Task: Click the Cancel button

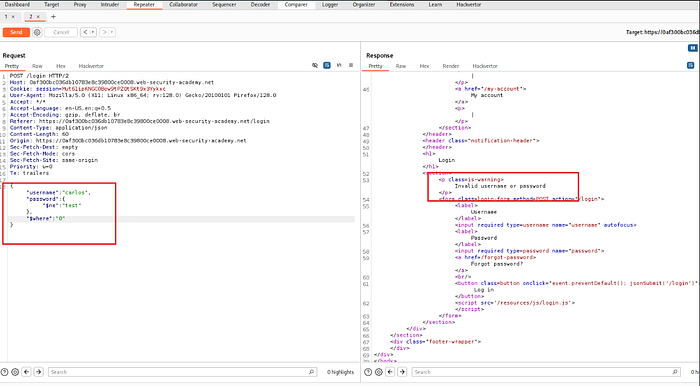Action: pos(61,32)
